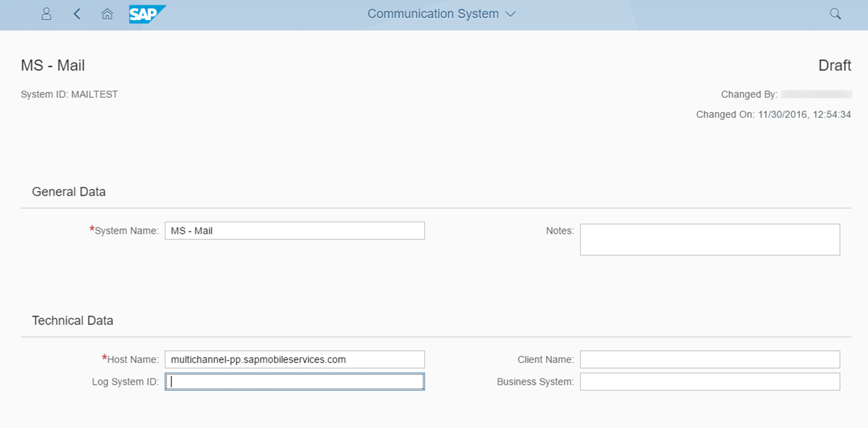Viewport: 868px width, 428px height.
Task: Click into the System Name field
Action: (x=294, y=231)
